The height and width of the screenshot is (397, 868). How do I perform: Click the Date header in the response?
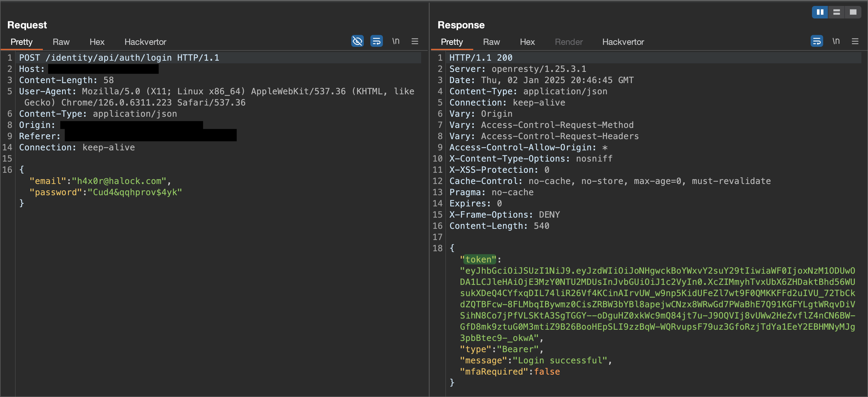(x=541, y=80)
